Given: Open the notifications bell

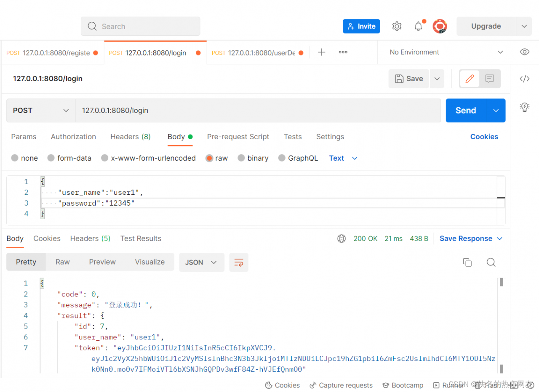Looking at the screenshot, I should point(418,26).
